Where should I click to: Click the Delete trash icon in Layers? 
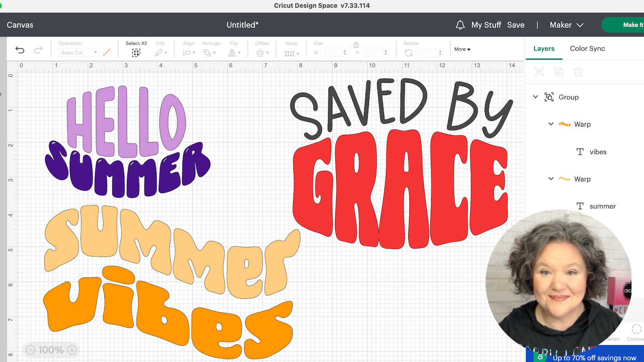click(x=578, y=72)
